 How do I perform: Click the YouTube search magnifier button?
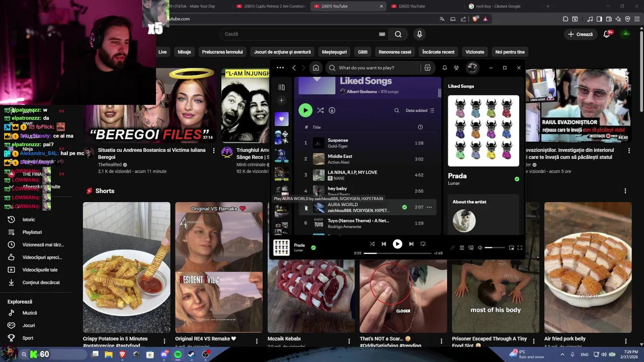pyautogui.click(x=398, y=34)
